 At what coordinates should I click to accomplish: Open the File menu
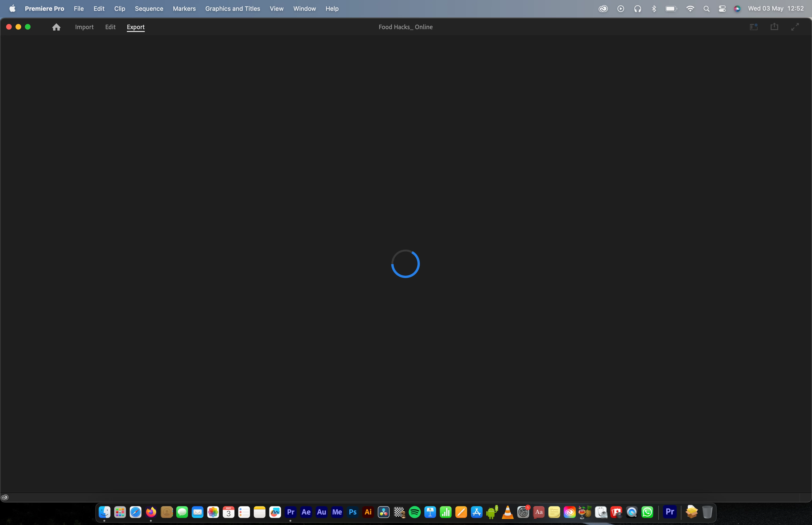pyautogui.click(x=79, y=8)
